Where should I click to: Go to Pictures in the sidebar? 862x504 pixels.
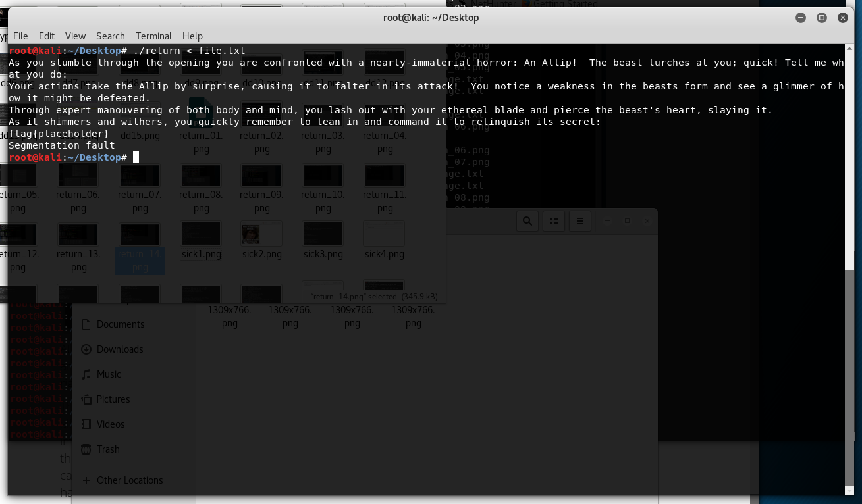coord(113,399)
